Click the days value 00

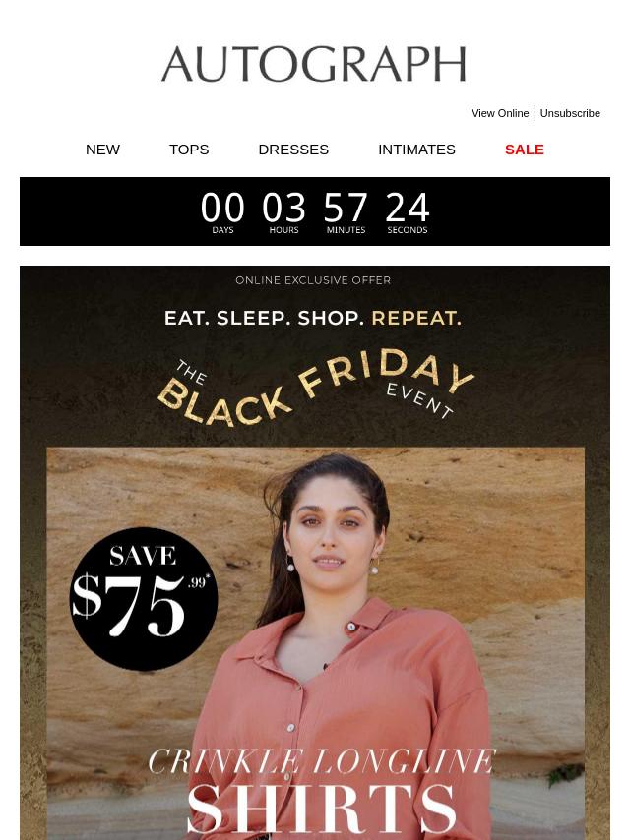click(x=222, y=208)
